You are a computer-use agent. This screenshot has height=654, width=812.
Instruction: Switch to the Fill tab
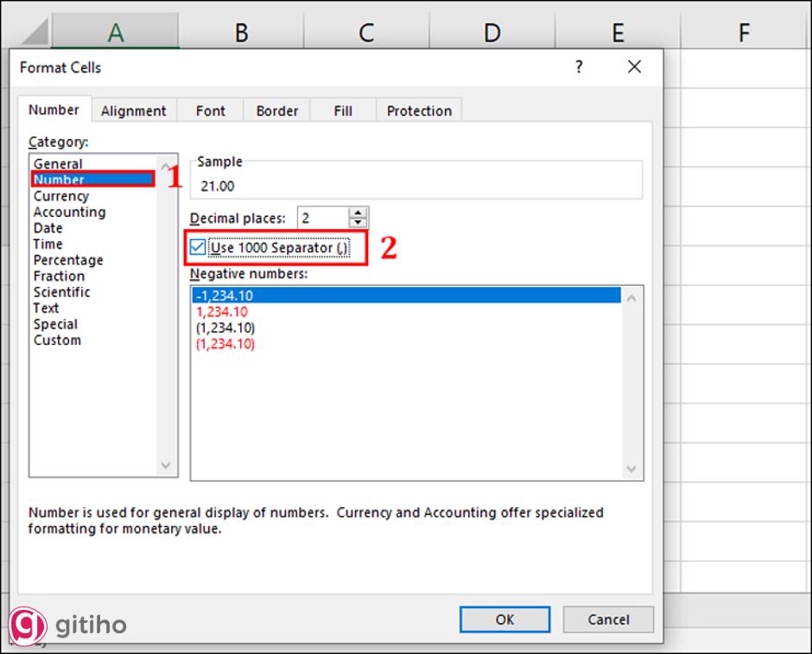pos(343,111)
